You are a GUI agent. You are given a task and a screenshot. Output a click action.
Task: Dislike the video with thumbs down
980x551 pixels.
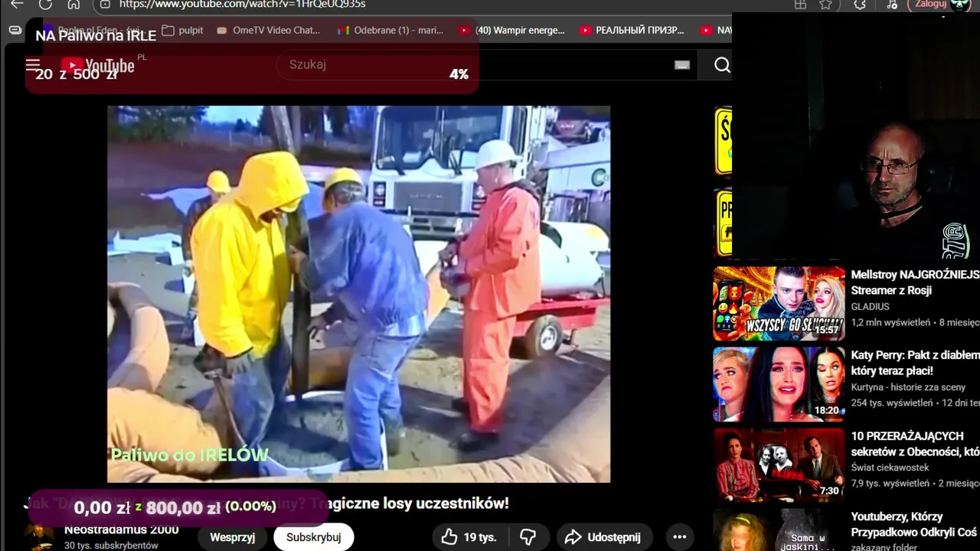[528, 537]
